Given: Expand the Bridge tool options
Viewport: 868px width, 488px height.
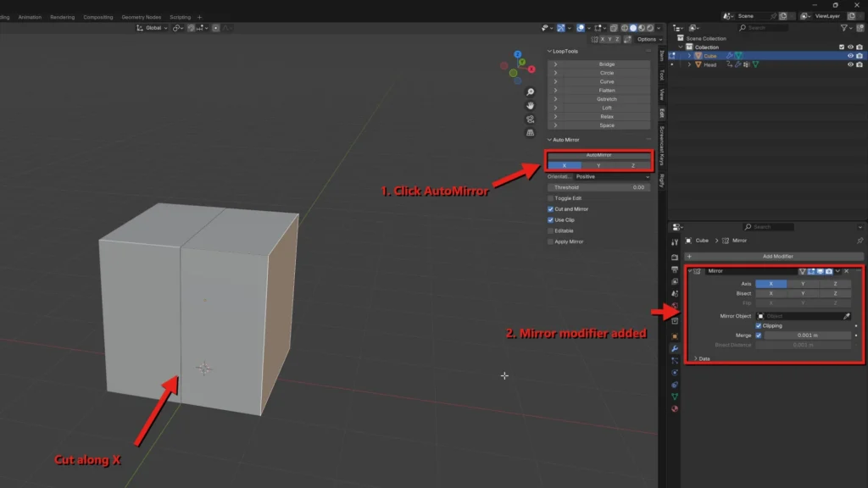Looking at the screenshot, I should tap(555, 64).
